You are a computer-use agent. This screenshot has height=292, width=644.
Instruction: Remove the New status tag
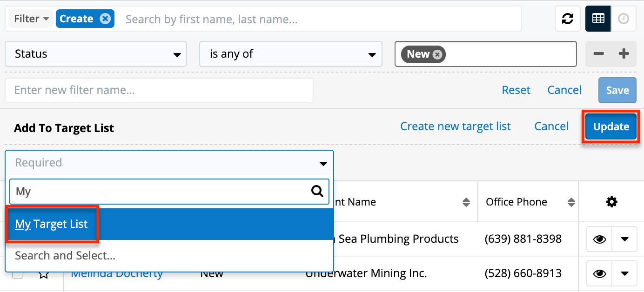(437, 54)
